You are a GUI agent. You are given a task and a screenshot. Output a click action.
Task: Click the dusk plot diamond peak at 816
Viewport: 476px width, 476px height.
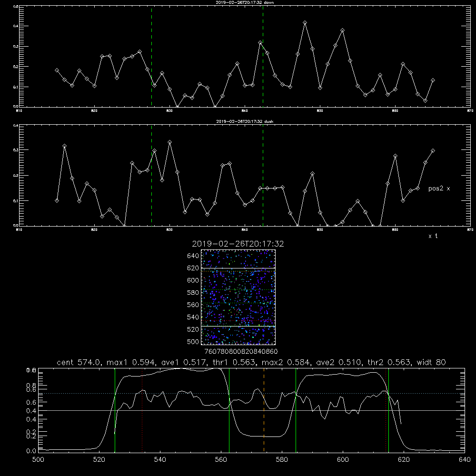point(64,146)
